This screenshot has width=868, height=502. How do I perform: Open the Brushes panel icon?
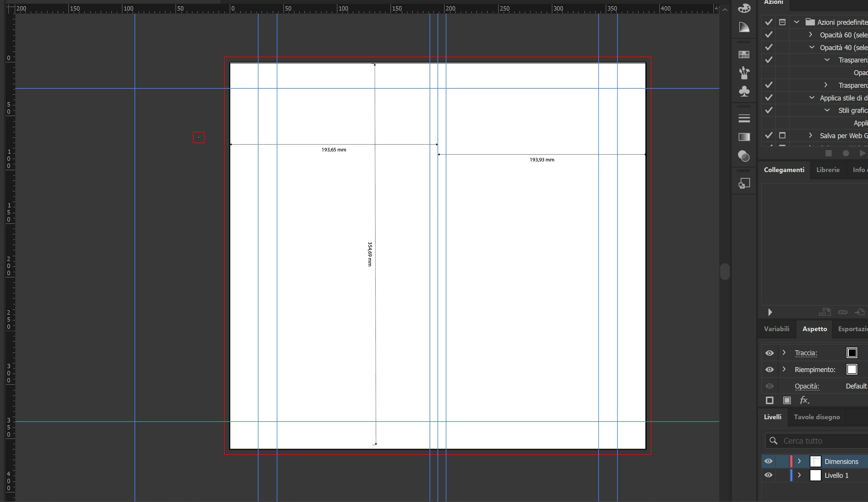tap(744, 73)
